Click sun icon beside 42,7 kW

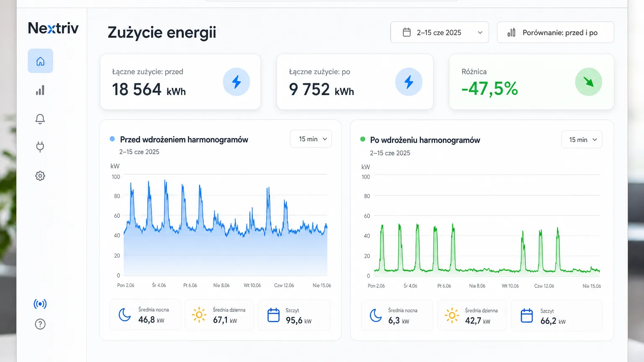(x=452, y=315)
